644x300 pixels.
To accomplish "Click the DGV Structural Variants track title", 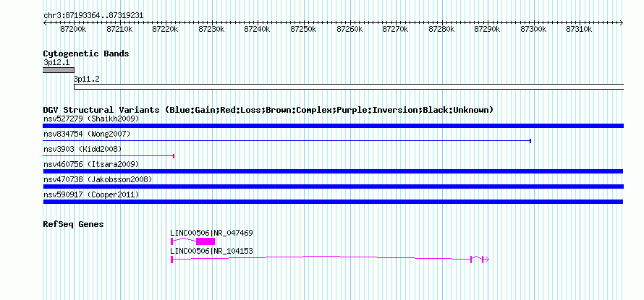I will click(x=268, y=110).
